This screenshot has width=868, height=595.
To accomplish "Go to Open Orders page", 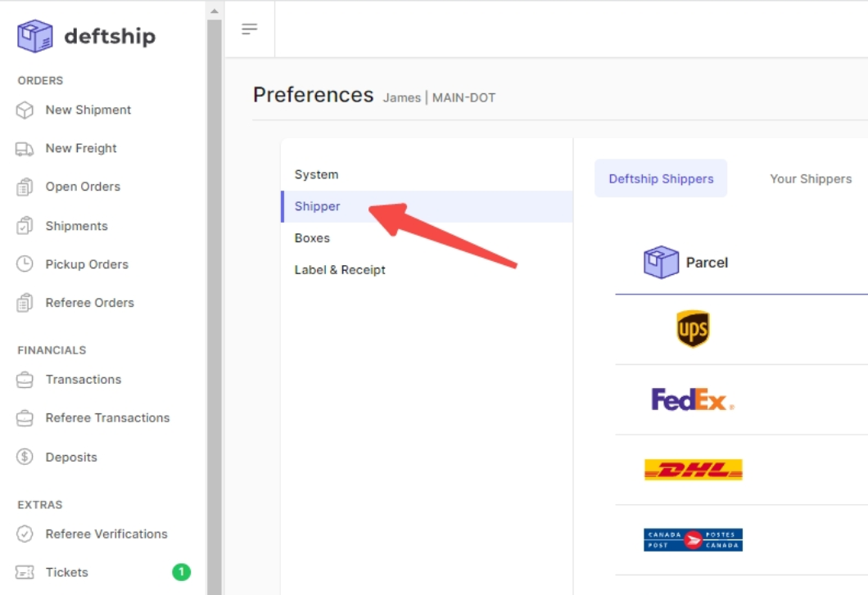I will (83, 187).
